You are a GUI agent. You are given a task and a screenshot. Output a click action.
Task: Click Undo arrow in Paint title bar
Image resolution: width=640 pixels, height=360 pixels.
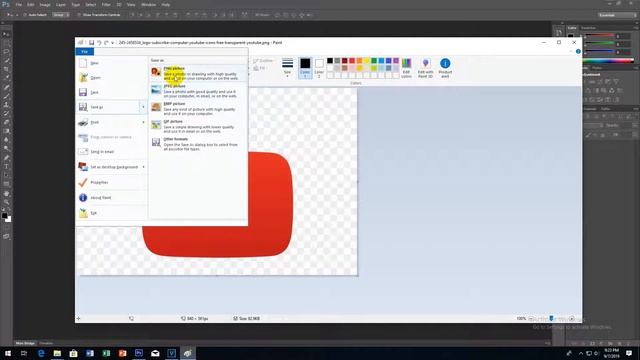coord(99,42)
